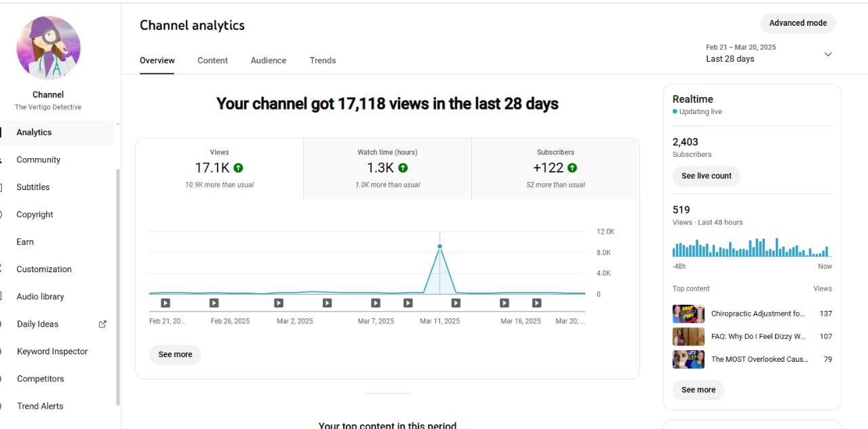Click the See live count button

706,176
